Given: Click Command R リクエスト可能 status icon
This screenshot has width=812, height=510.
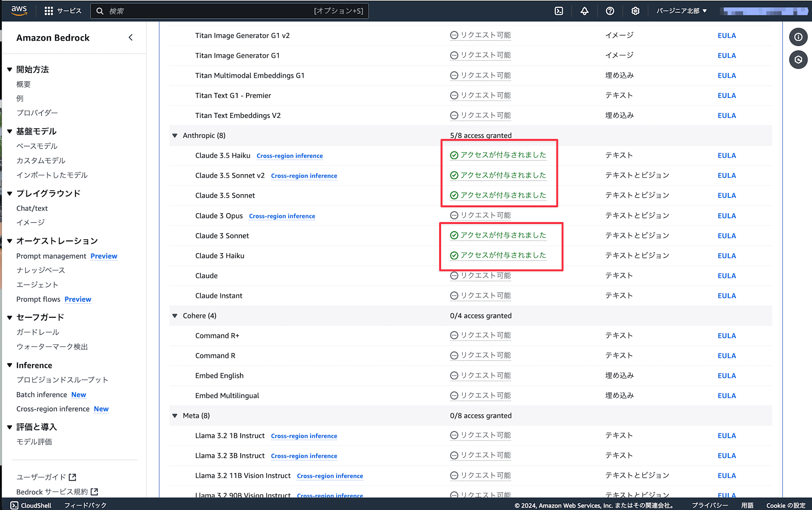Looking at the screenshot, I should point(454,356).
